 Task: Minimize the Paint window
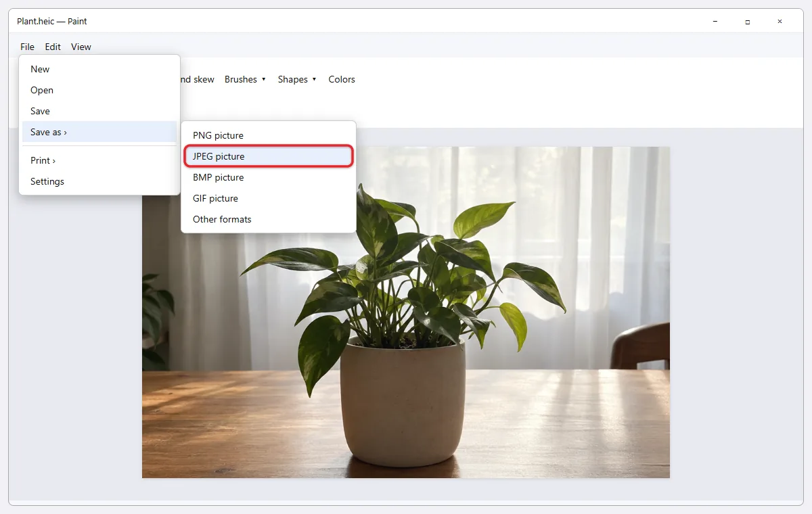click(x=715, y=22)
